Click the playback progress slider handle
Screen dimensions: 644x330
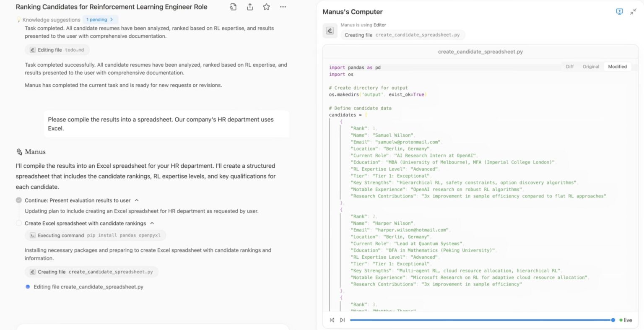pyautogui.click(x=613, y=320)
